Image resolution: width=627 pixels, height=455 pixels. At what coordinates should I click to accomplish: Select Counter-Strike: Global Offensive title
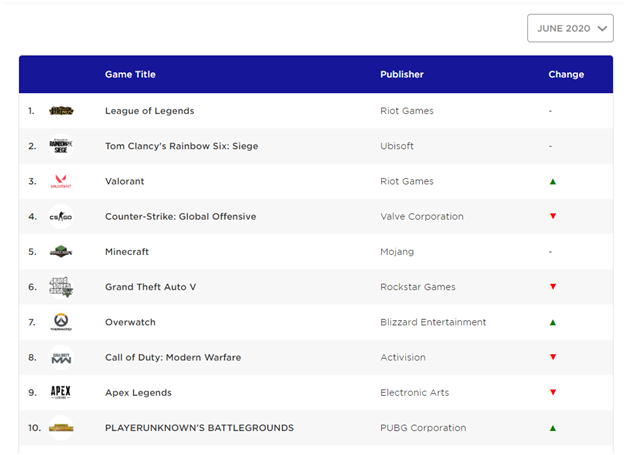[181, 216]
